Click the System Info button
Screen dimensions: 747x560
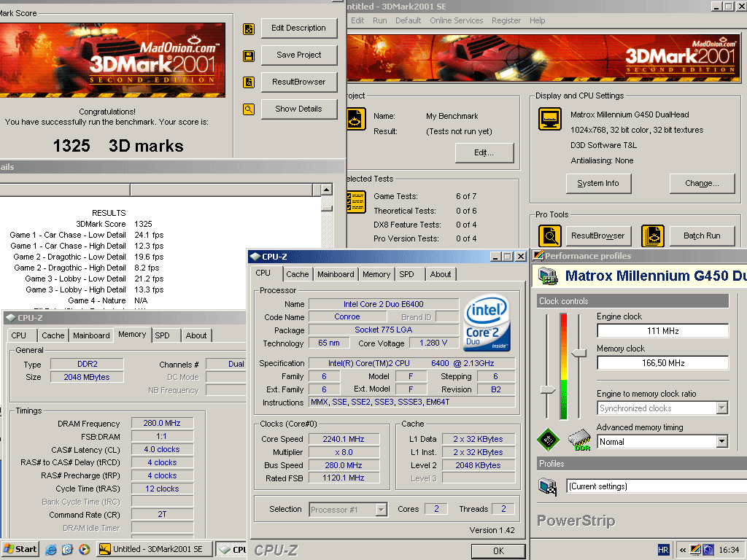(x=598, y=183)
